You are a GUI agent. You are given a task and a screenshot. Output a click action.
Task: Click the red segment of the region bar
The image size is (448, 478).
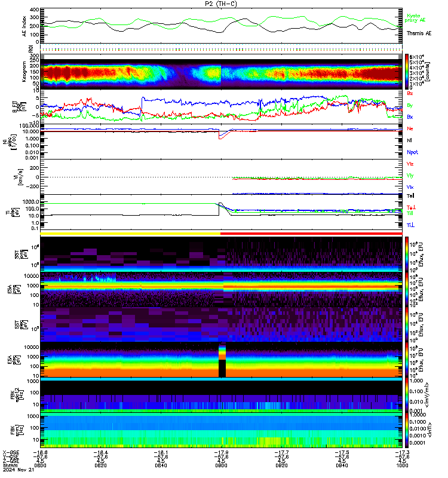(311, 234)
